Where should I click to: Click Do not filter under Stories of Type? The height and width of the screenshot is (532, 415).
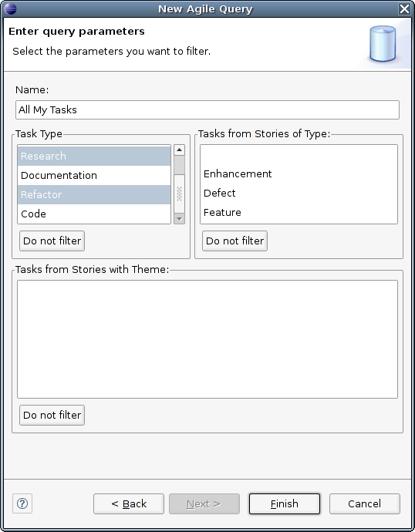234,241
